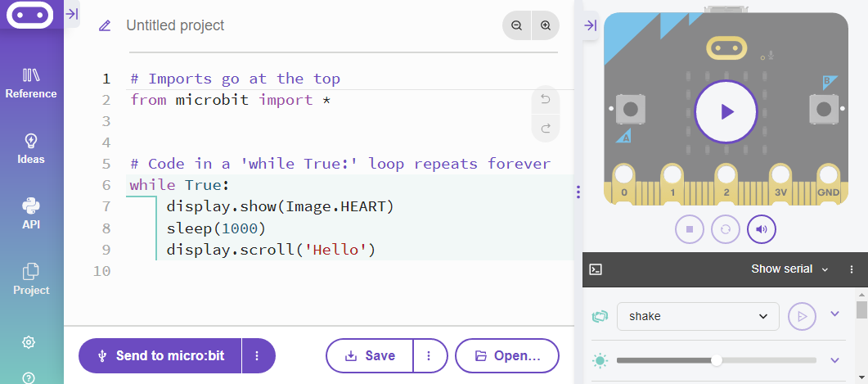Open the Project sidebar tab
The width and height of the screenshot is (868, 384).
point(31,280)
